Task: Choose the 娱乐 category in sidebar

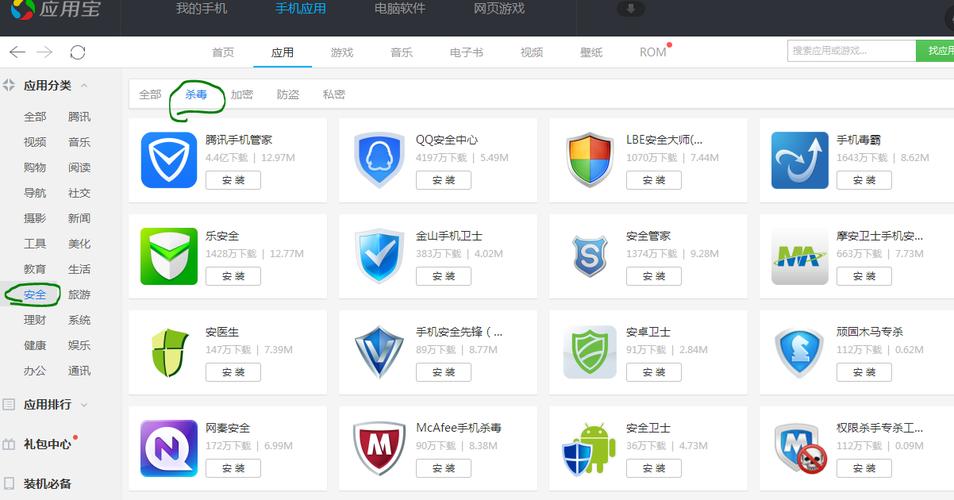Action: point(79,345)
